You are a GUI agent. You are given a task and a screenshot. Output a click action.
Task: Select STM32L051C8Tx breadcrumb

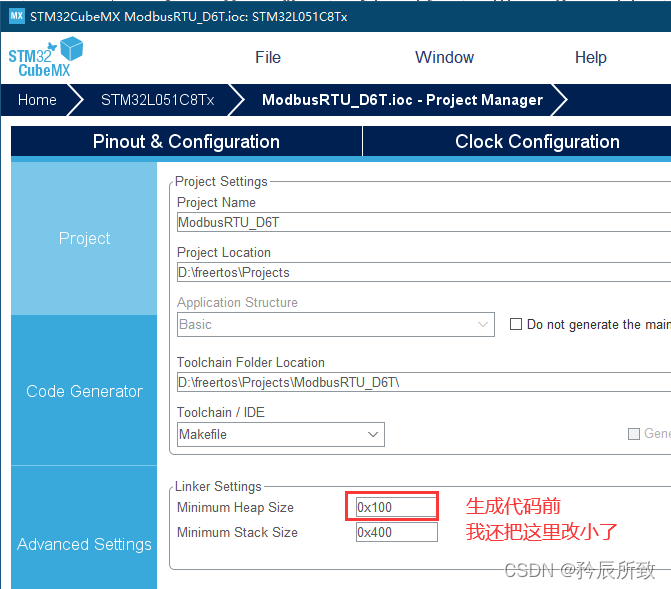tap(157, 100)
